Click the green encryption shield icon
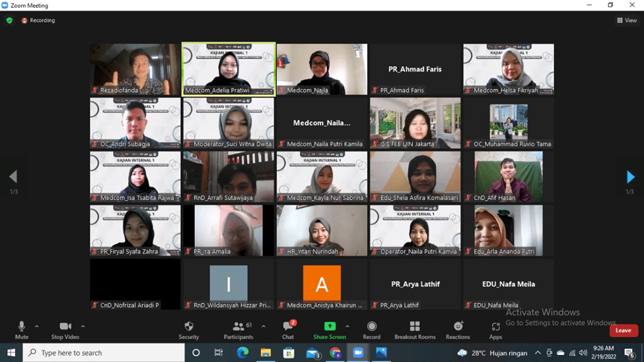644x362 pixels. (9, 20)
